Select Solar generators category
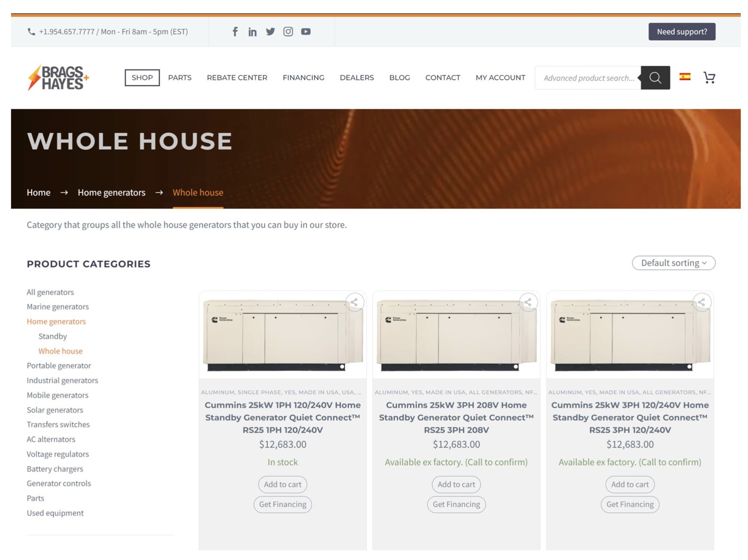The width and height of the screenshot is (748, 560). 55,410
